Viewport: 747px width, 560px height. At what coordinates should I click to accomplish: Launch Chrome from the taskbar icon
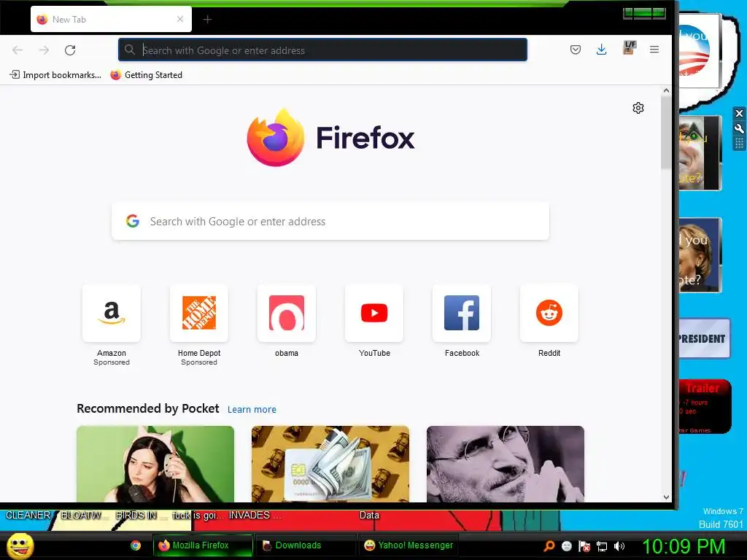click(x=136, y=545)
